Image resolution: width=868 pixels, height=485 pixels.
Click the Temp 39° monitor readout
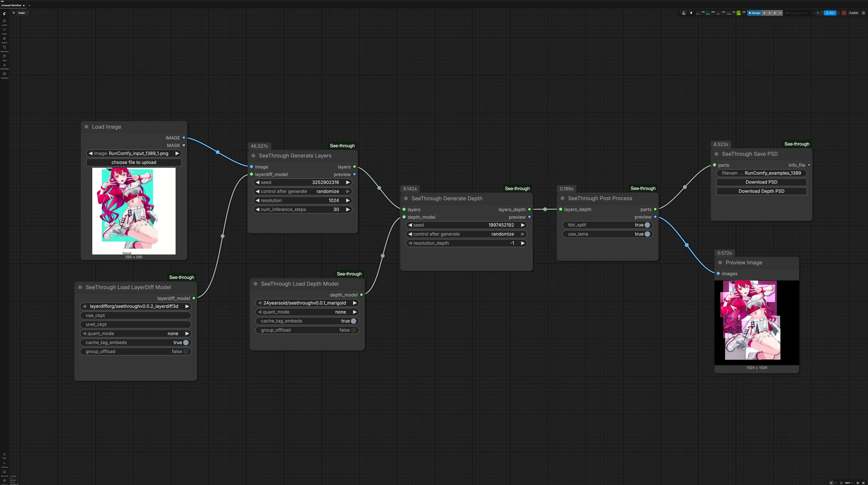tap(741, 13)
